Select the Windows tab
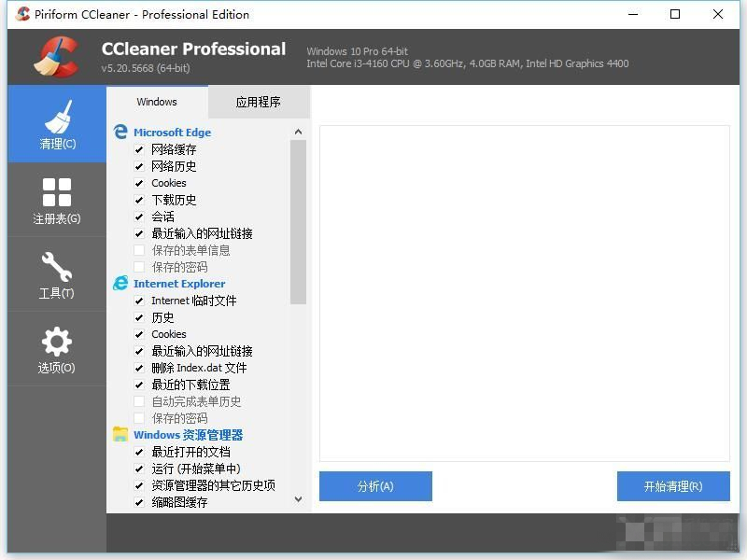The image size is (747, 560). (x=157, y=102)
